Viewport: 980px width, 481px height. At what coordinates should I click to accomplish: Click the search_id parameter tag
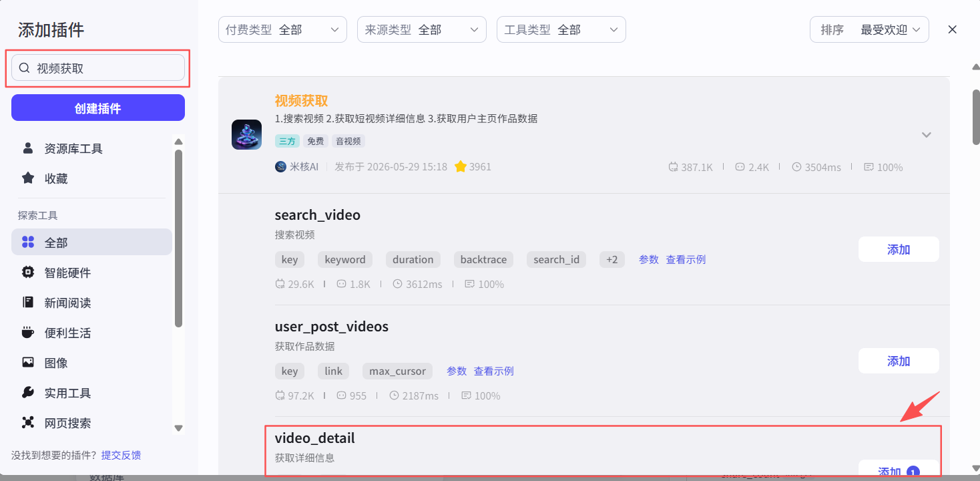click(x=556, y=259)
